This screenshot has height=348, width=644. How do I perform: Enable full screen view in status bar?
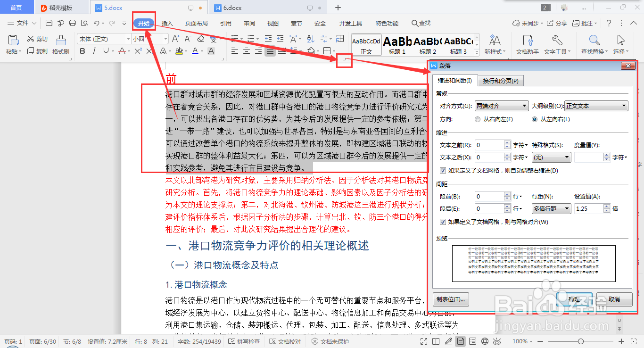423,341
